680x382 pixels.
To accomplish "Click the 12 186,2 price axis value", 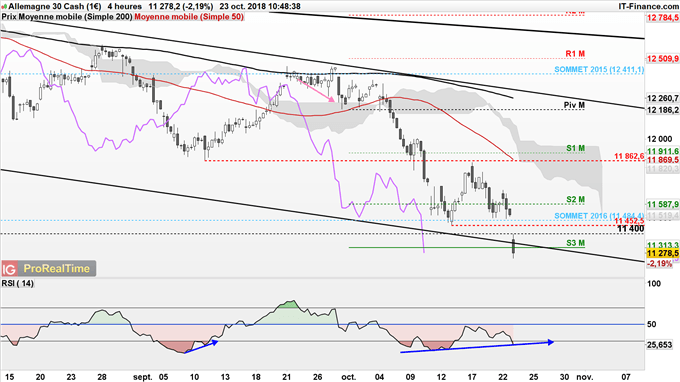I will [x=662, y=110].
